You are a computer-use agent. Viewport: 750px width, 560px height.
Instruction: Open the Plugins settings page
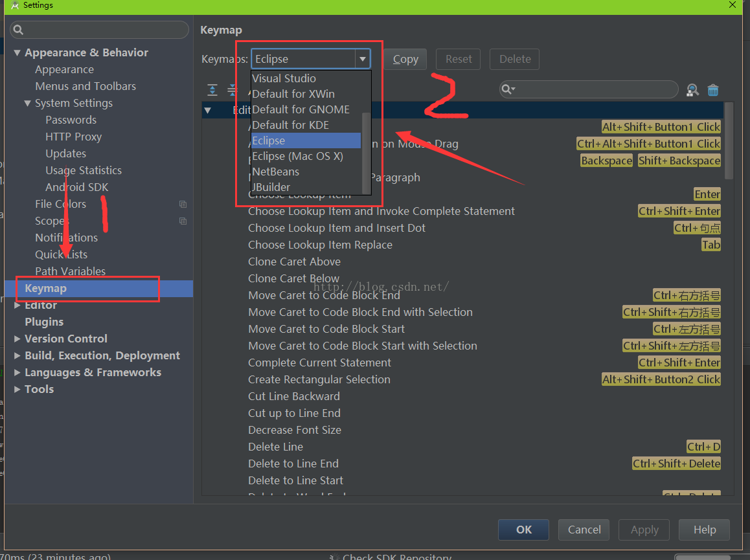pyautogui.click(x=44, y=322)
